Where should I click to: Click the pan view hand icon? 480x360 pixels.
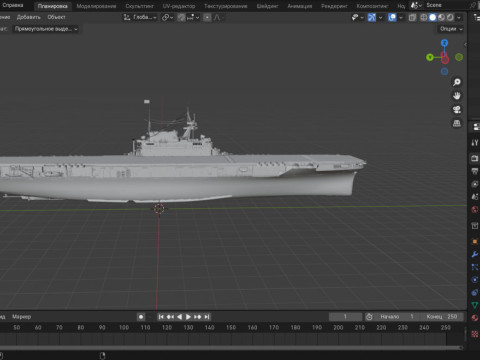click(x=457, y=96)
